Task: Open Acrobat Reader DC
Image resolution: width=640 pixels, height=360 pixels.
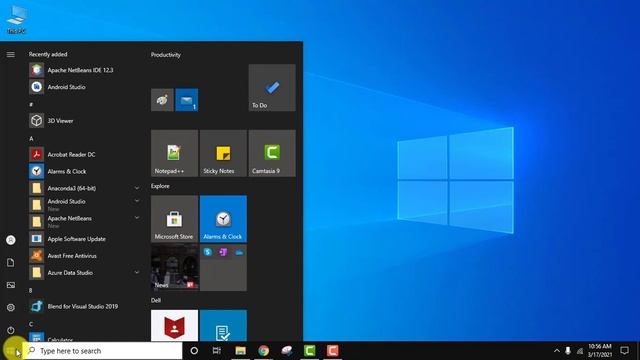Action: tap(85, 155)
